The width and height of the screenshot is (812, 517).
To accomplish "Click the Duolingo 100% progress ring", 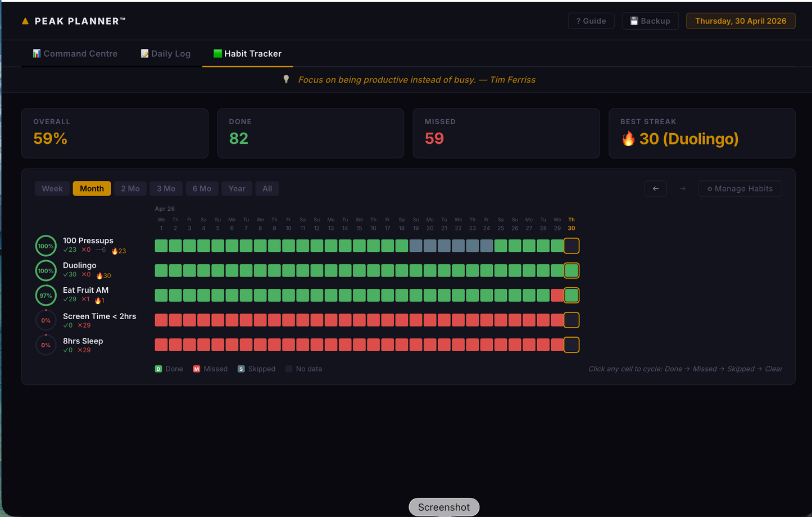I will click(x=46, y=271).
